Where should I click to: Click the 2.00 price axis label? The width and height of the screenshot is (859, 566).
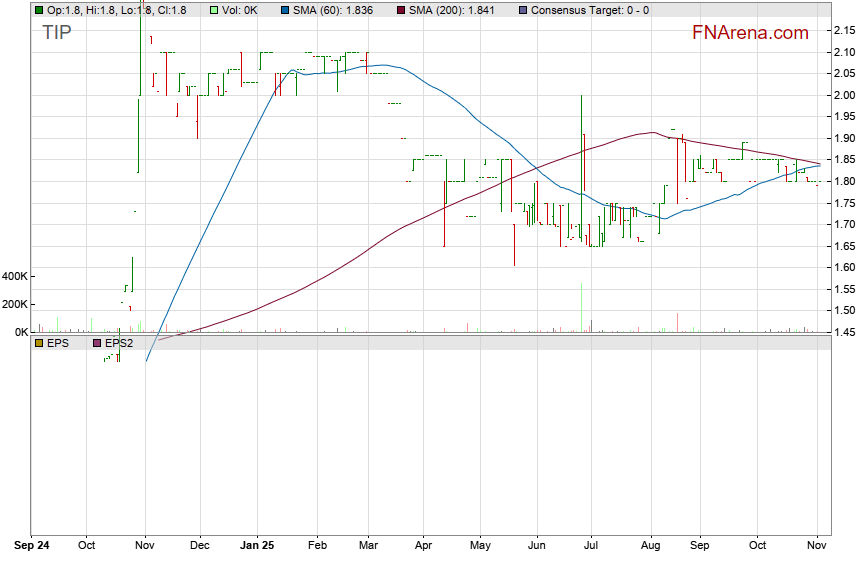click(x=843, y=95)
